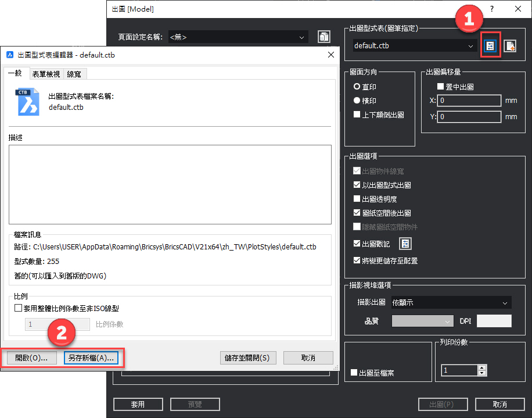Click the default.ctb file name in editor
The width and height of the screenshot is (532, 418).
click(x=66, y=108)
